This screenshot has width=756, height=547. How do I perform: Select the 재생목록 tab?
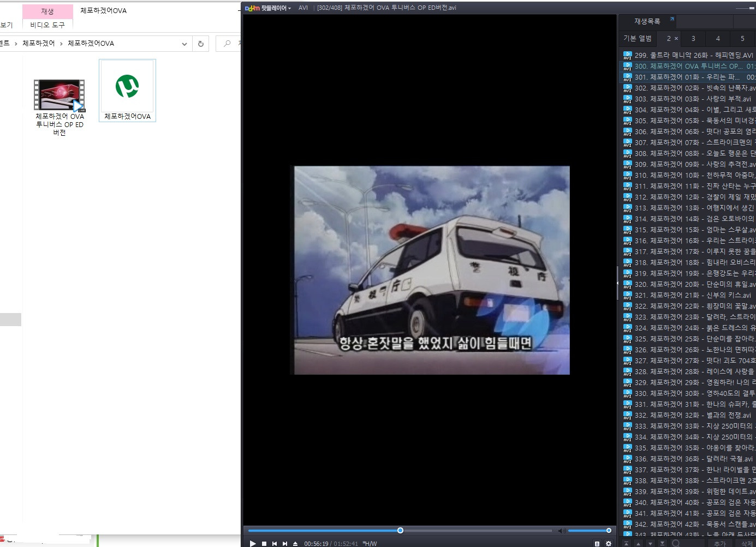(647, 21)
